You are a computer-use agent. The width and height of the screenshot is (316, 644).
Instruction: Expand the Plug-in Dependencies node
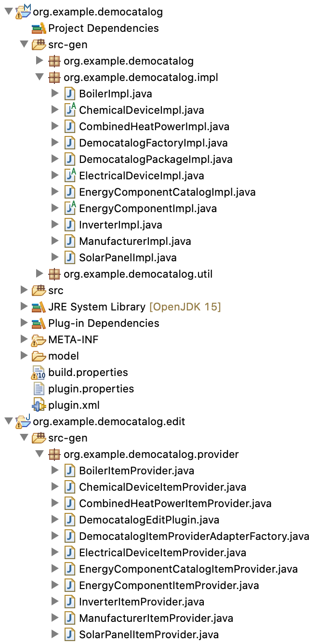click(x=24, y=323)
